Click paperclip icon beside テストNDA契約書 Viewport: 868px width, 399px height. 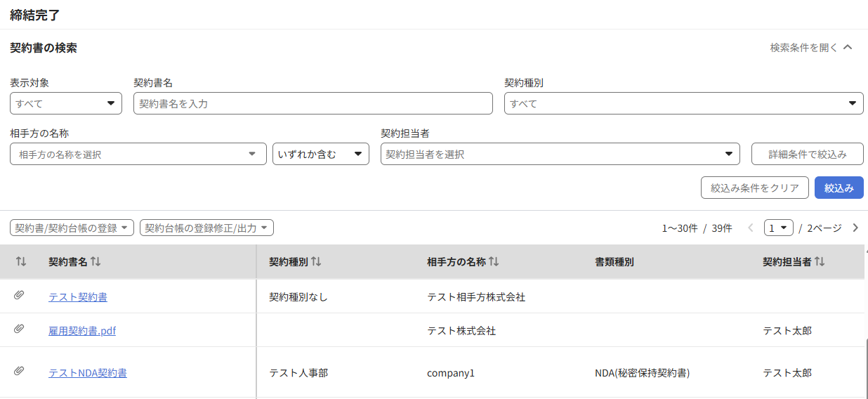click(19, 372)
